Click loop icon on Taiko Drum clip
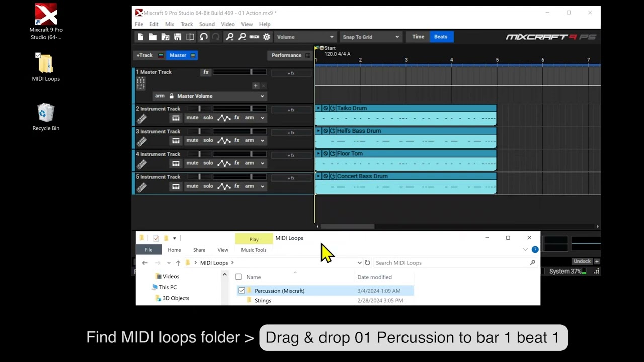Image resolution: width=644 pixels, height=362 pixels. [333, 108]
